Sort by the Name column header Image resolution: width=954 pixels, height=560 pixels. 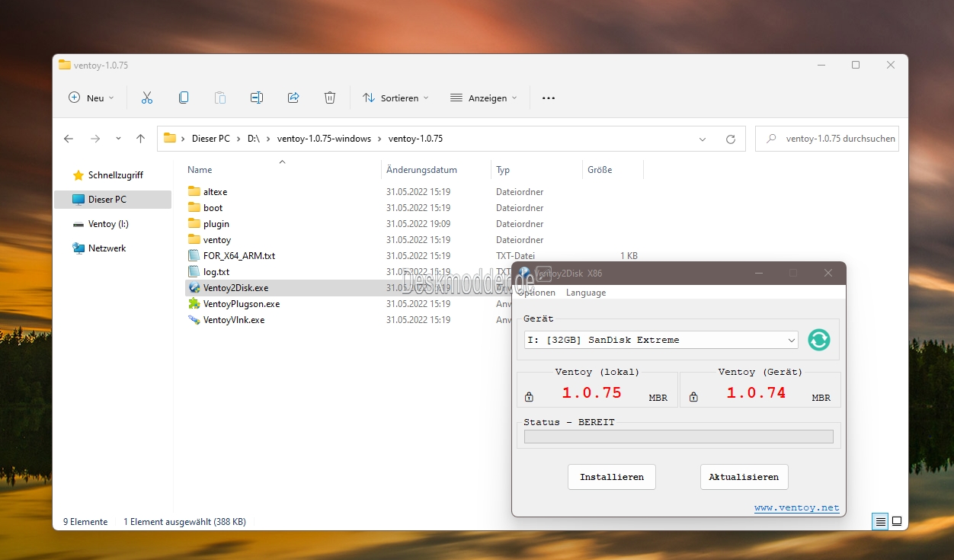tap(282, 170)
